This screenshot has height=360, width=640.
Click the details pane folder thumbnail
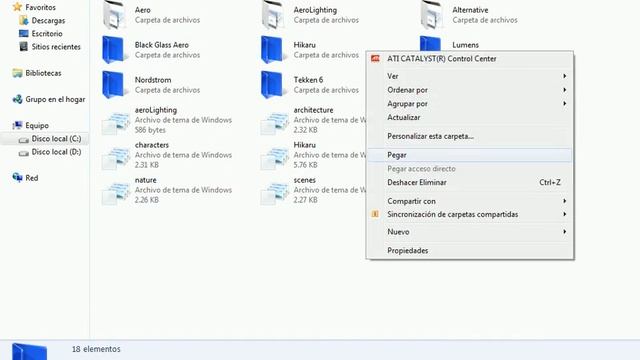[29, 351]
